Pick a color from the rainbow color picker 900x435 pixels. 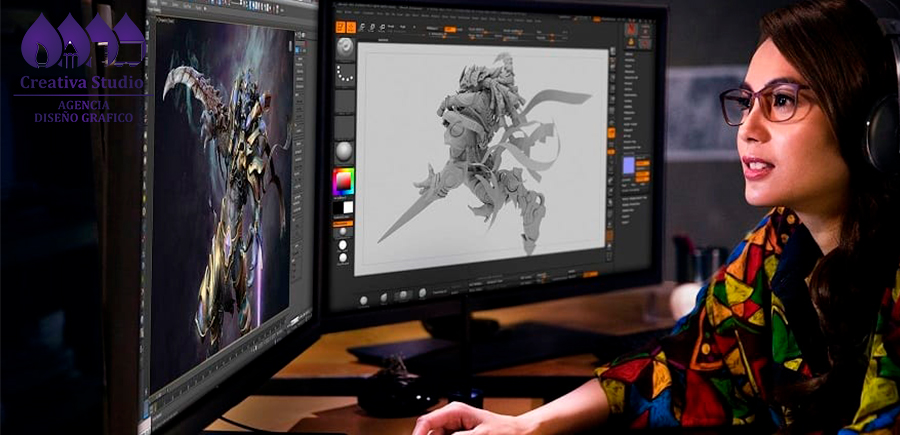click(x=343, y=182)
